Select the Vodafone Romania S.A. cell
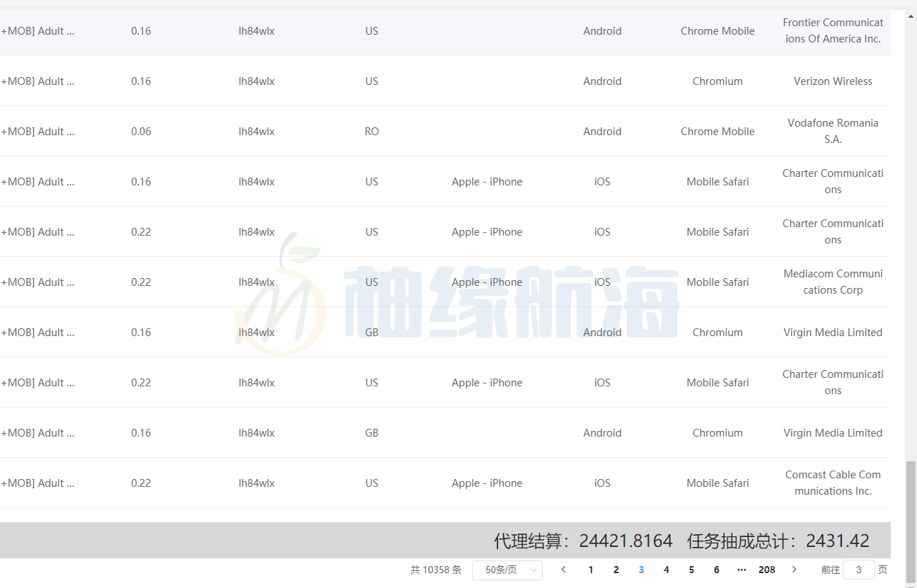Screen dimensions: 917x588 [x=833, y=131]
